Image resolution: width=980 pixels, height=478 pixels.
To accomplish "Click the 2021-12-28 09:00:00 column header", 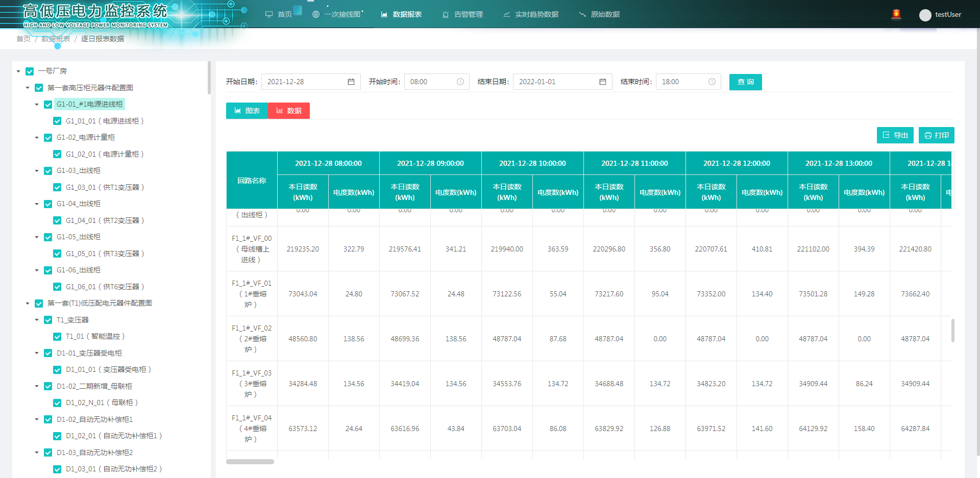I will click(x=430, y=163).
